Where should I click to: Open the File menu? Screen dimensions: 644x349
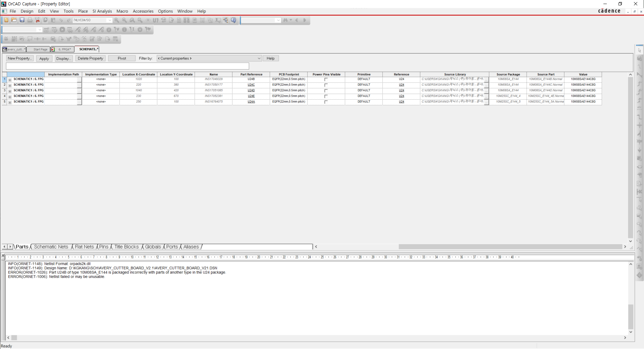[13, 11]
